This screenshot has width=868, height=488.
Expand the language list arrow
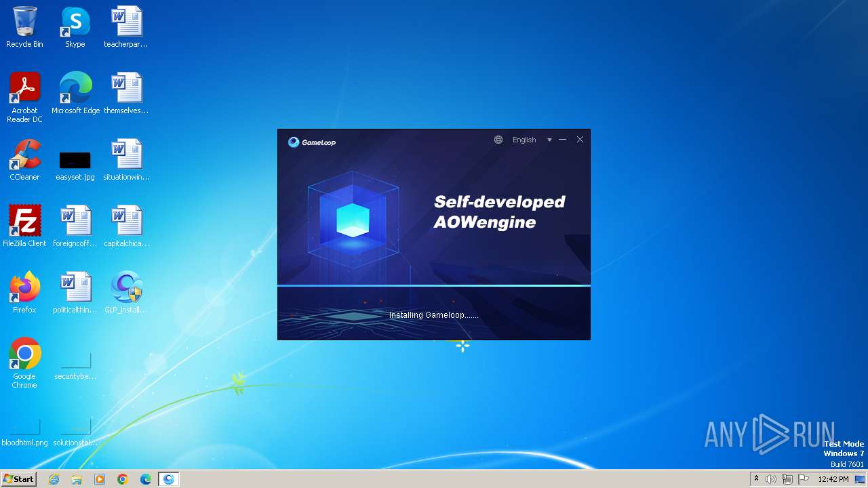[x=549, y=140]
